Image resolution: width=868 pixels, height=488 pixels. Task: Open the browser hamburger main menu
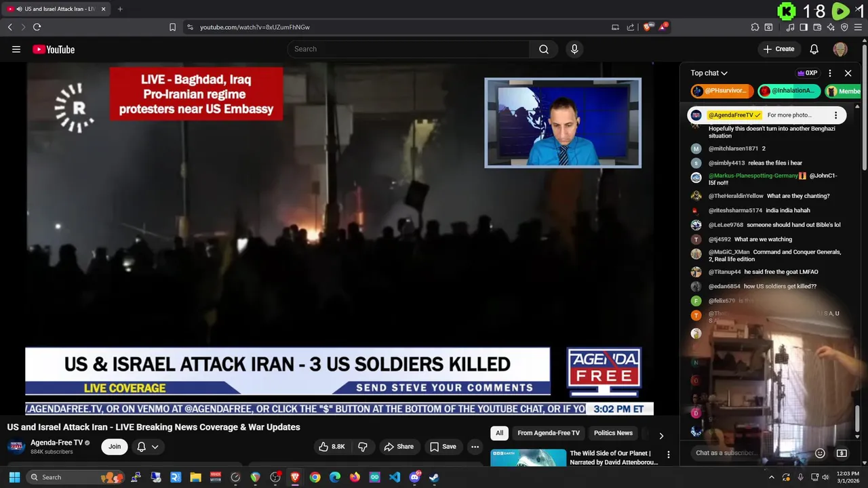click(858, 27)
